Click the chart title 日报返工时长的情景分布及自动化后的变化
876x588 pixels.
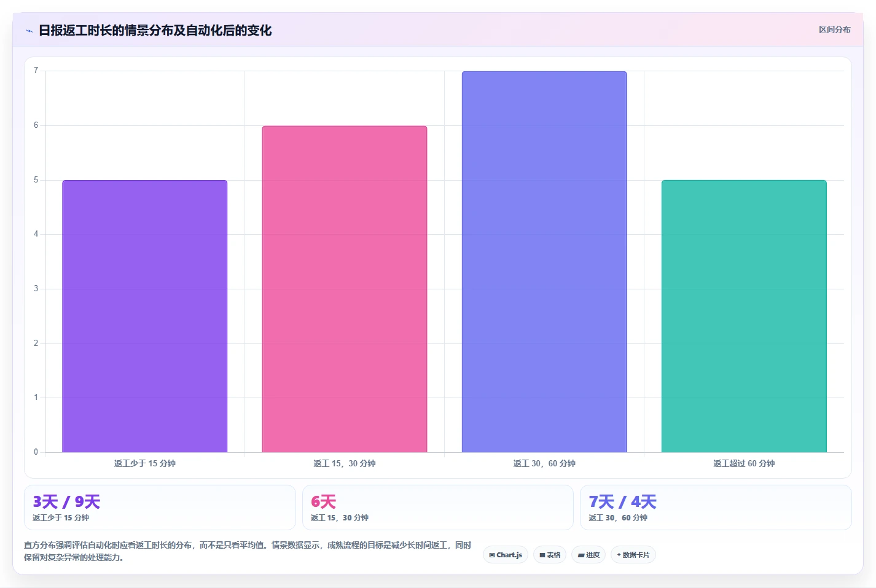click(x=155, y=30)
